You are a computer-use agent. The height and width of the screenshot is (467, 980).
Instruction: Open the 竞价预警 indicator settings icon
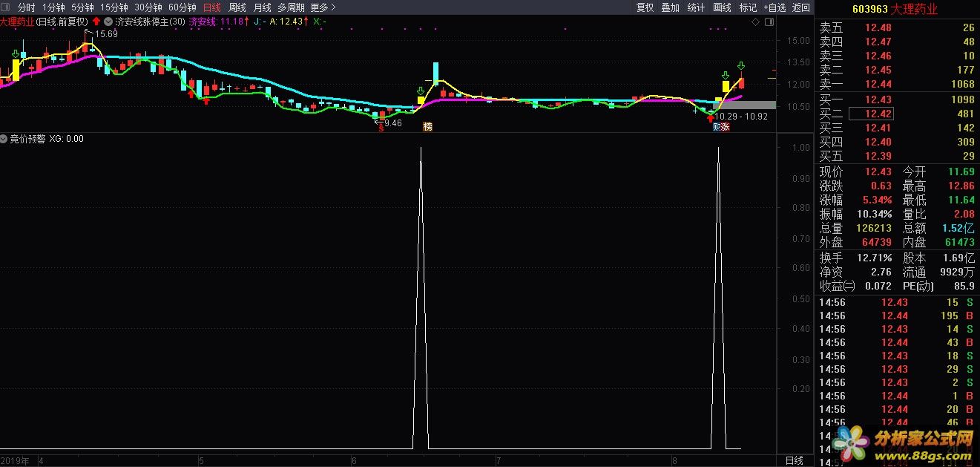4,139
